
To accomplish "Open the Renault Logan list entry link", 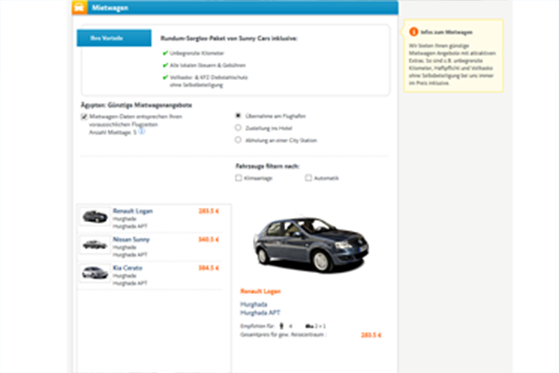I will pyautogui.click(x=133, y=211).
